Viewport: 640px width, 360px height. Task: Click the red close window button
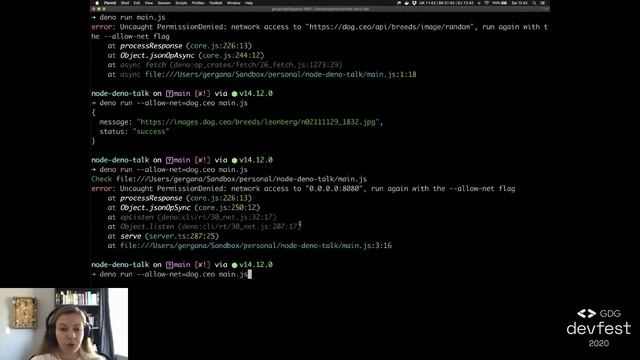point(94,9)
